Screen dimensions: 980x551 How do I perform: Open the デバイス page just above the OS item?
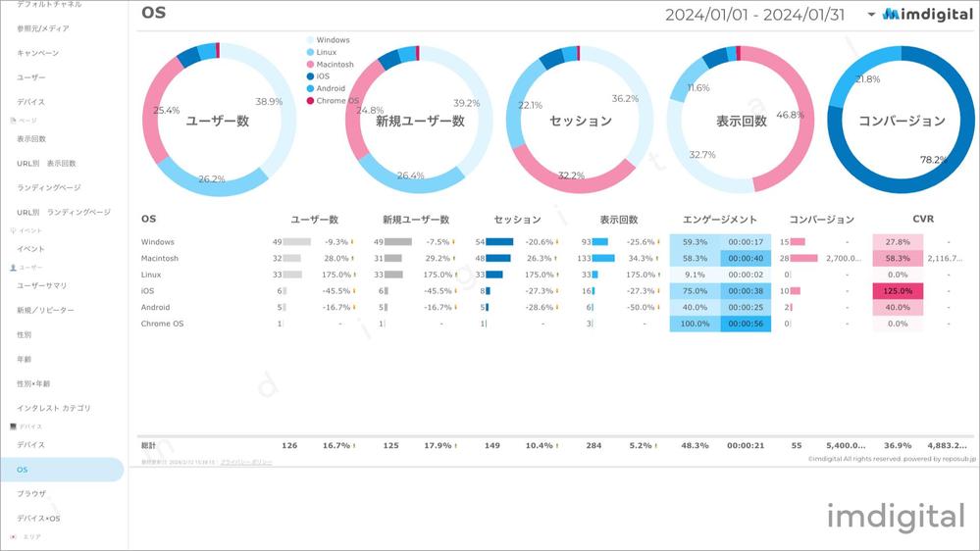tap(31, 445)
